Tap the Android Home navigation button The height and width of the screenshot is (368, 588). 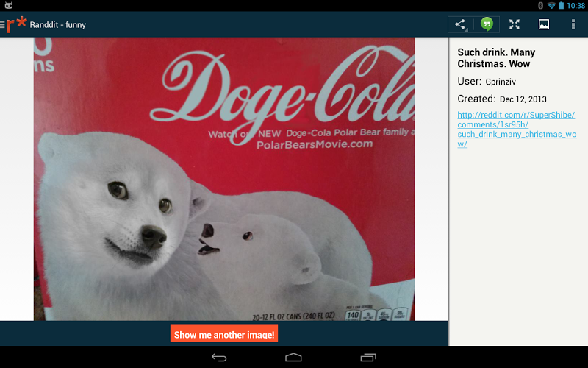click(293, 358)
